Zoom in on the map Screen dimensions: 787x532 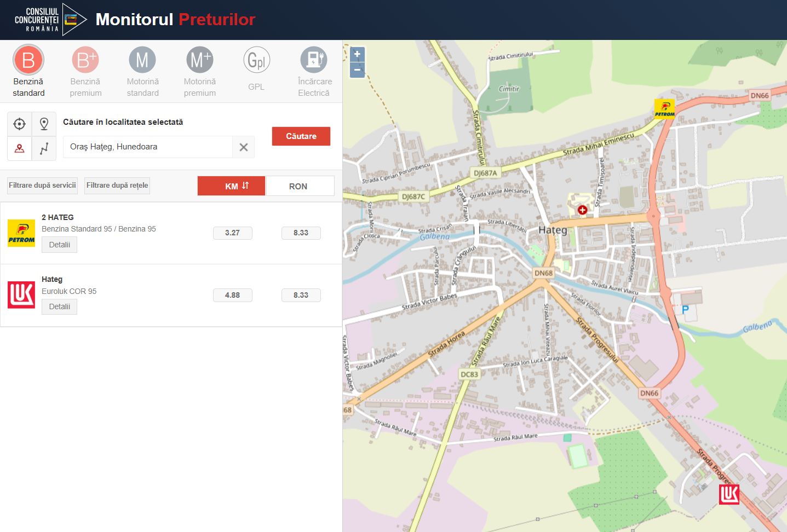[x=357, y=54]
